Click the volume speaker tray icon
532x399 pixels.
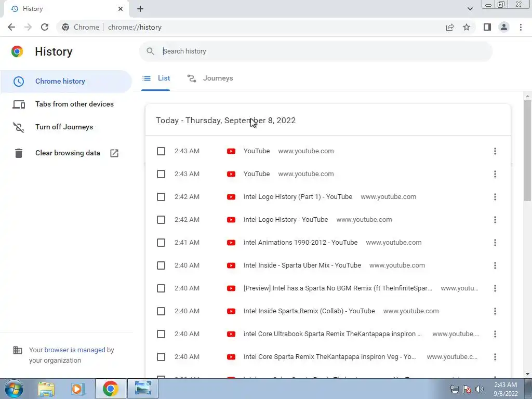point(480,389)
